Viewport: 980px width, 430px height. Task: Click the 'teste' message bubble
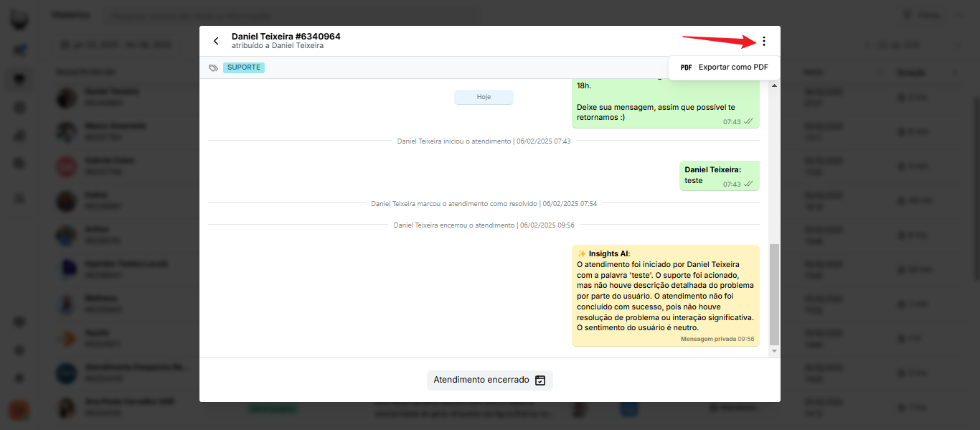(719, 176)
